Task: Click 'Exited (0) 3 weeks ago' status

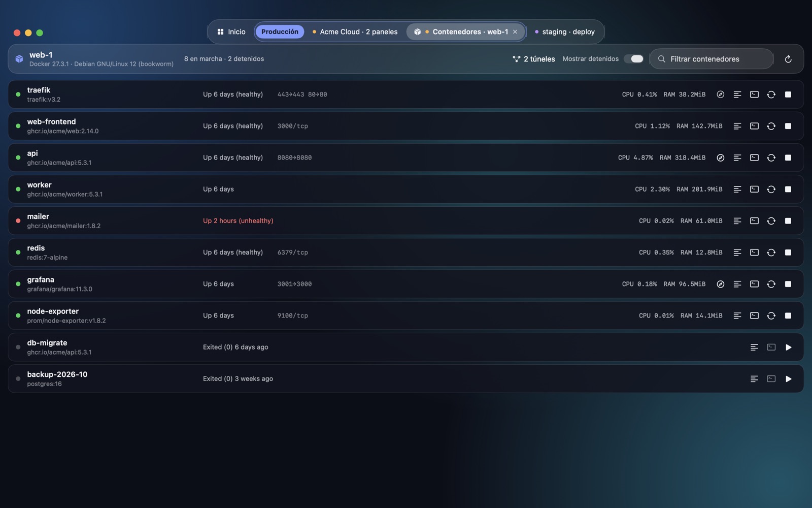Action: pos(238,379)
